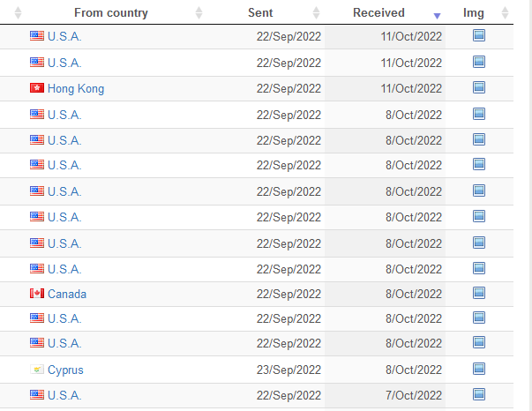Click the Received header label
The height and width of the screenshot is (411, 532).
click(378, 12)
